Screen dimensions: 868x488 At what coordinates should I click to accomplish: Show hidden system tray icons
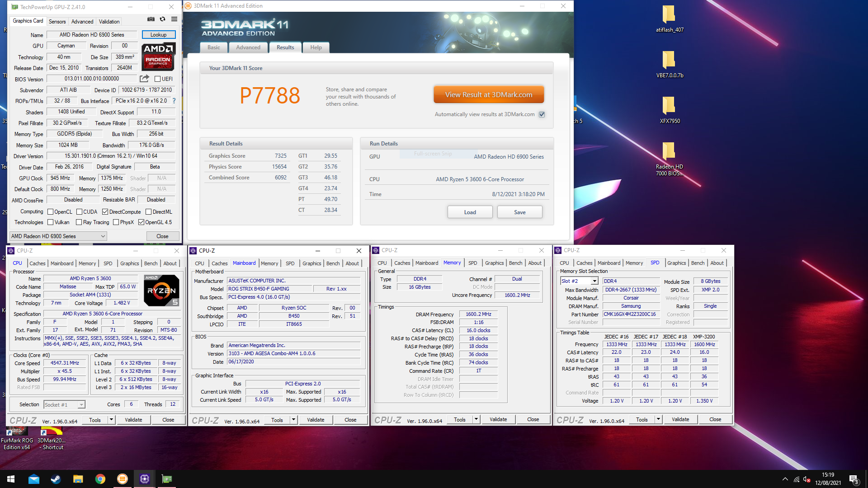pyautogui.click(x=785, y=479)
